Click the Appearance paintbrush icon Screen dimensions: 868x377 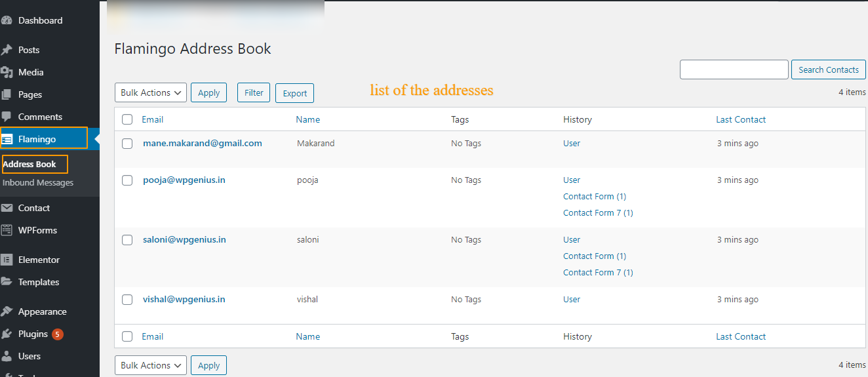tap(7, 311)
